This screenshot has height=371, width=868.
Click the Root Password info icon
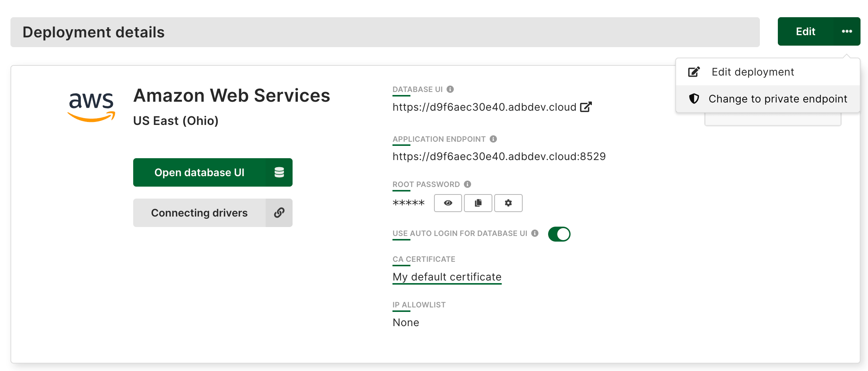pyautogui.click(x=467, y=184)
